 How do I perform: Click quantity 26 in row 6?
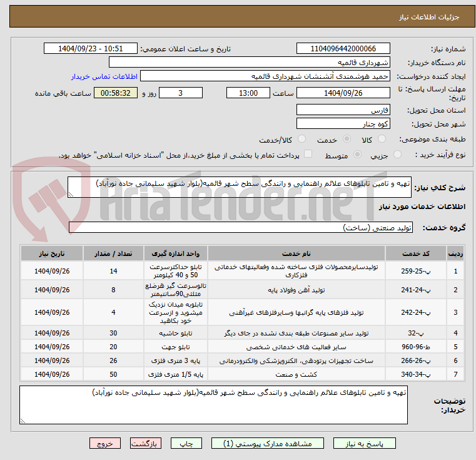click(x=113, y=360)
